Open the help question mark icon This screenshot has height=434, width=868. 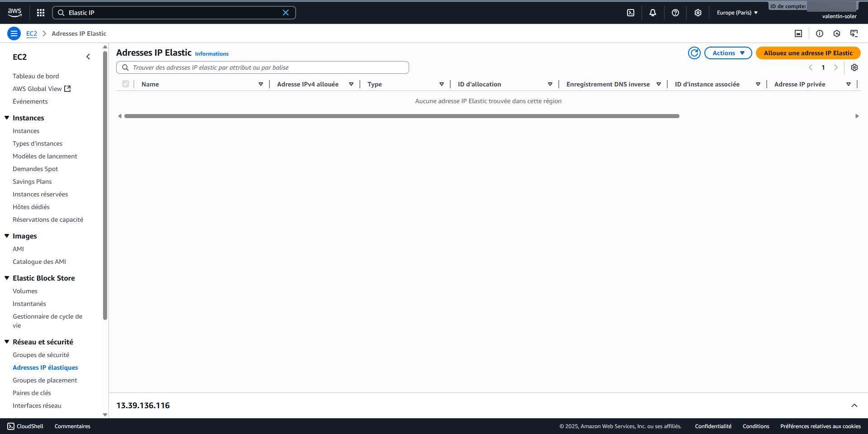[x=675, y=13]
